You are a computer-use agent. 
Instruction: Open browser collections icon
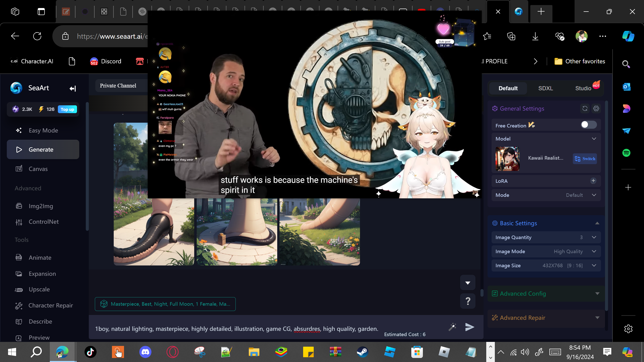pyautogui.click(x=511, y=36)
